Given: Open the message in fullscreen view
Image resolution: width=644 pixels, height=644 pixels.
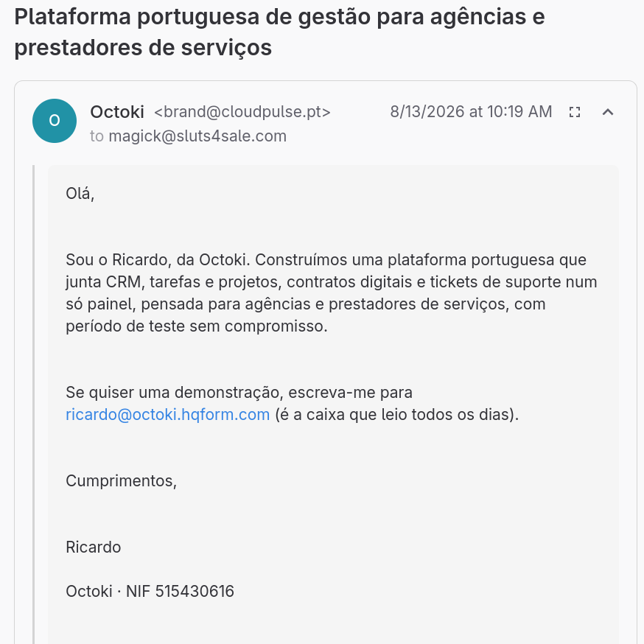Looking at the screenshot, I should pos(575,112).
